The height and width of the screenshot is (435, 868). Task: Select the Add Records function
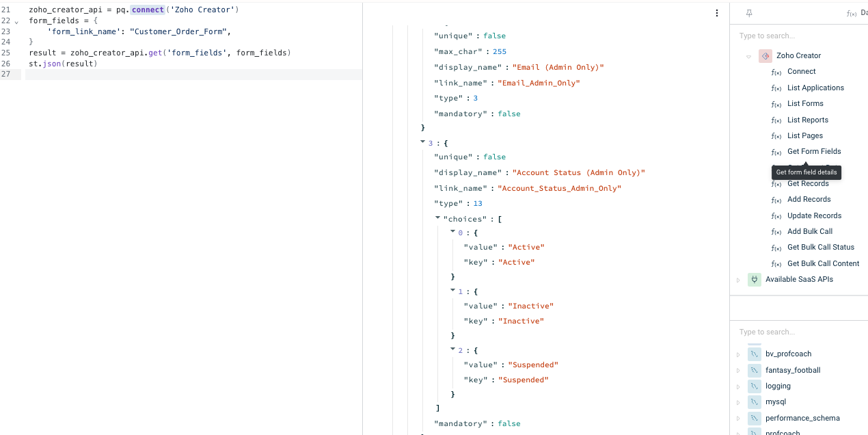click(809, 199)
